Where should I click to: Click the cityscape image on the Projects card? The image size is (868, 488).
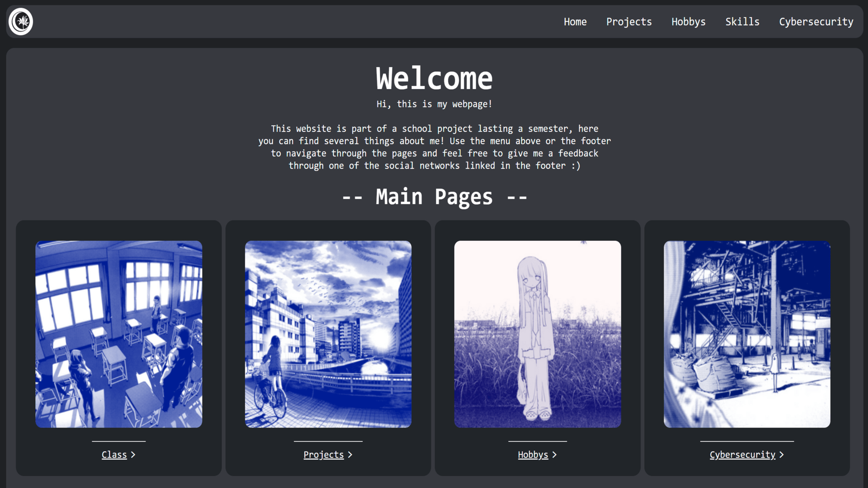pos(328,334)
